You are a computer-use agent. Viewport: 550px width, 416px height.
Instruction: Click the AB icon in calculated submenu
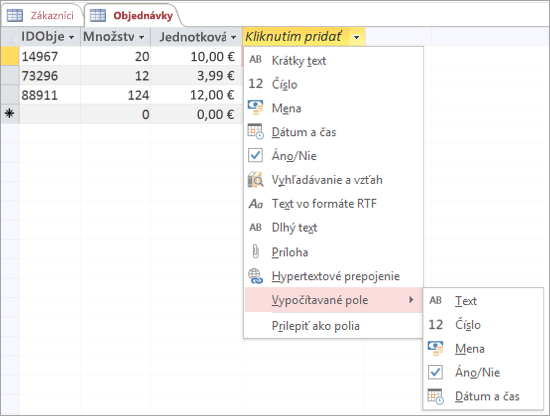coord(436,300)
